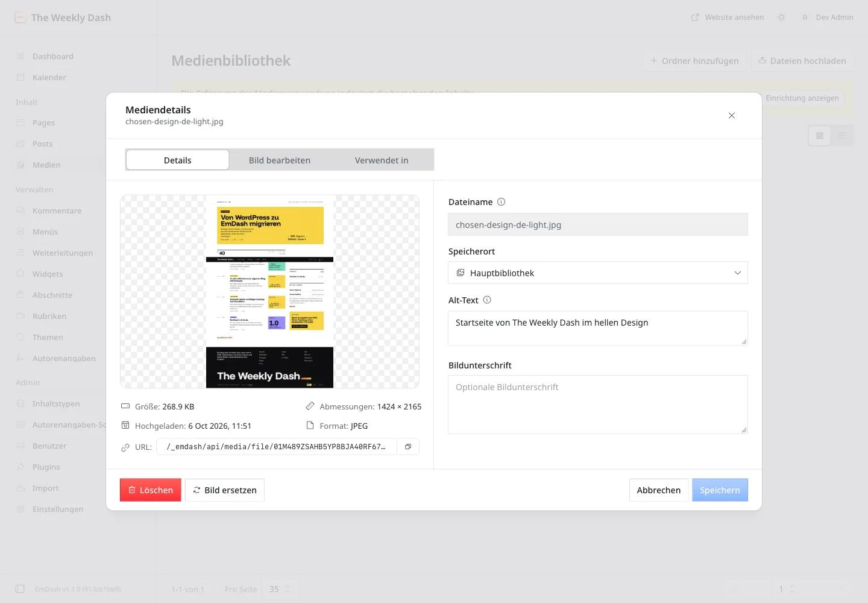Screen dimensions: 868x603
Task: Click the Dateiname field
Action: pyautogui.click(x=598, y=225)
